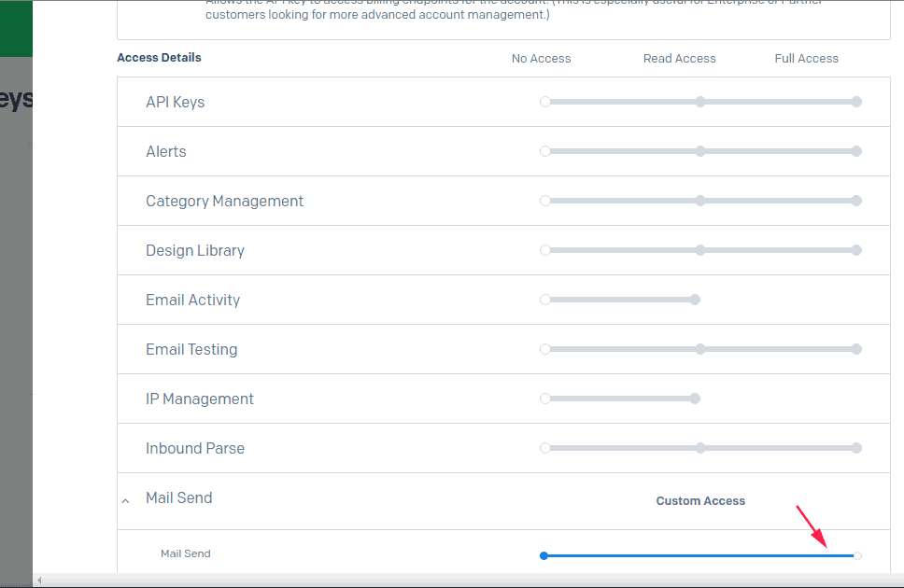This screenshot has width=904, height=588.
Task: Click the Full Access column header
Action: coord(807,59)
